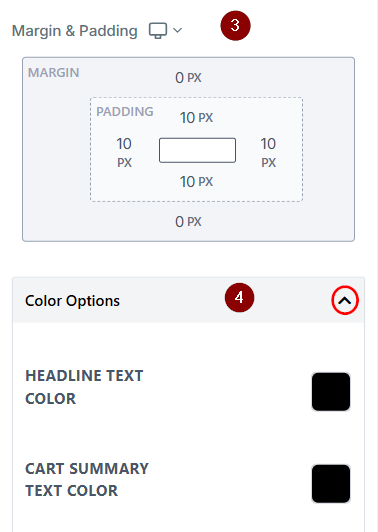Open Cart Summary Text Color swatch
The image size is (378, 532).
point(331,484)
